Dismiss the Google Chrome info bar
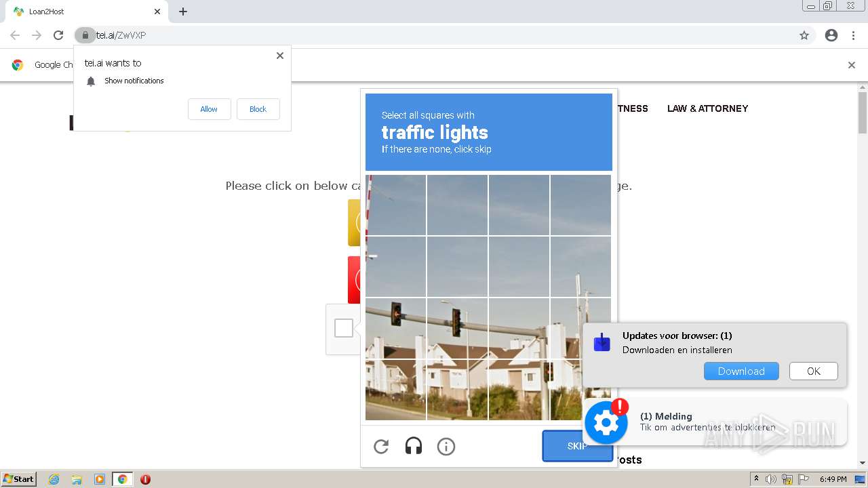Image resolution: width=868 pixels, height=488 pixels. click(x=852, y=65)
